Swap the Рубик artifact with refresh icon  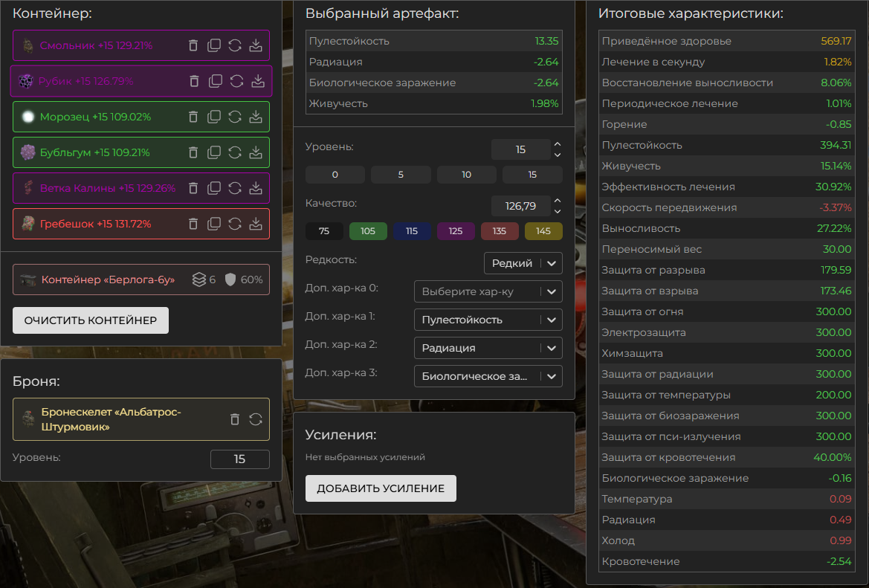(x=236, y=81)
